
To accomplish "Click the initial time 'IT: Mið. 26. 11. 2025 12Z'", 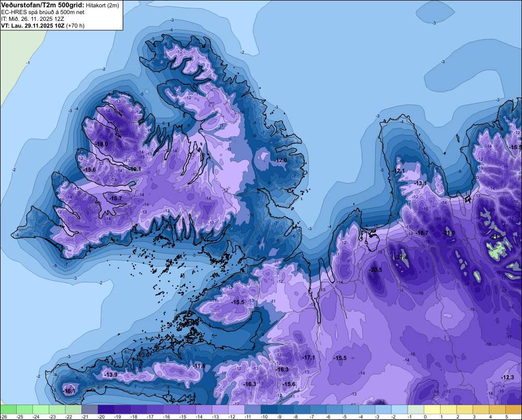I will (32, 19).
